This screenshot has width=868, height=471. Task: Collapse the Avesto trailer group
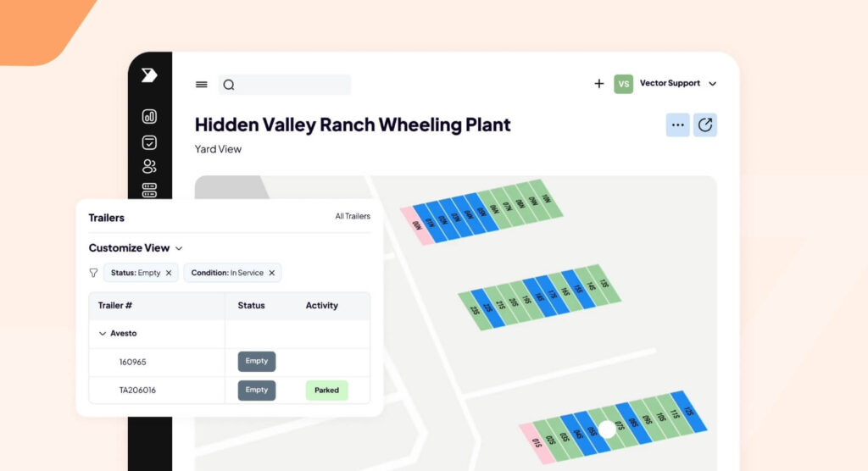[103, 334]
